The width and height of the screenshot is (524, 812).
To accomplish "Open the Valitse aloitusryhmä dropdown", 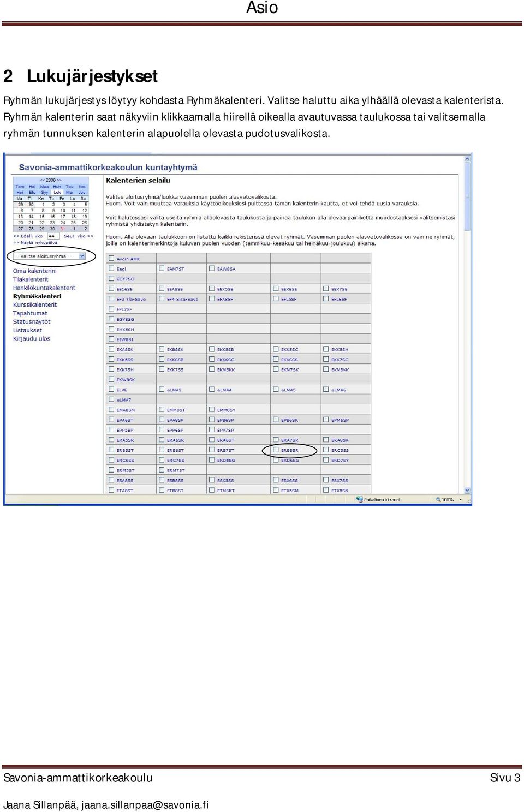I will (x=49, y=256).
